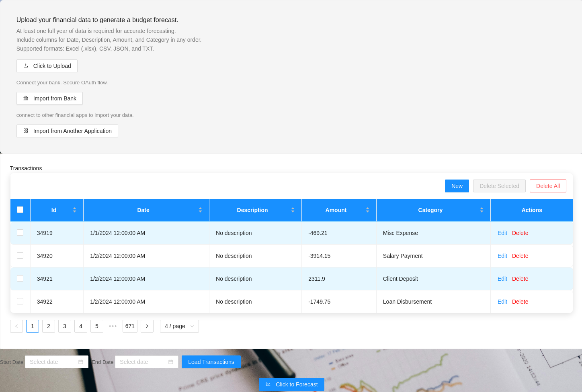Image resolution: width=582 pixels, height=392 pixels.
Task: Click the sort icon on the Date column
Action: pos(200,210)
